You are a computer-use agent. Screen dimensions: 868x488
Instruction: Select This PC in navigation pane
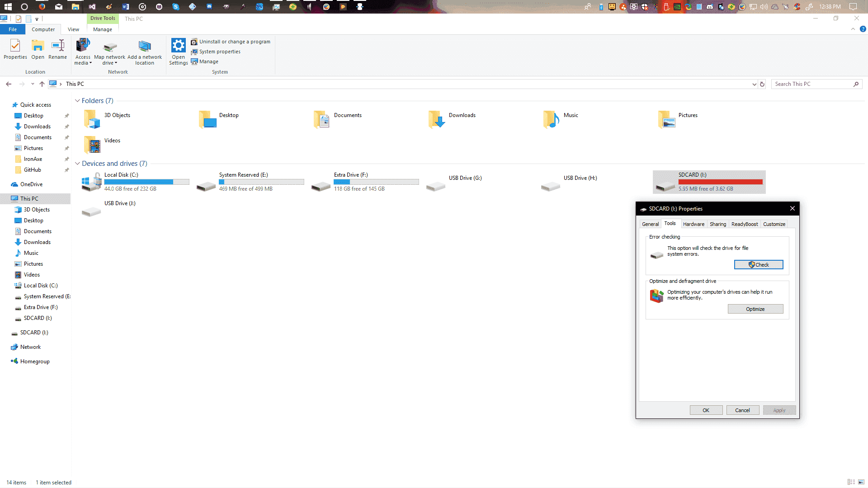point(29,199)
